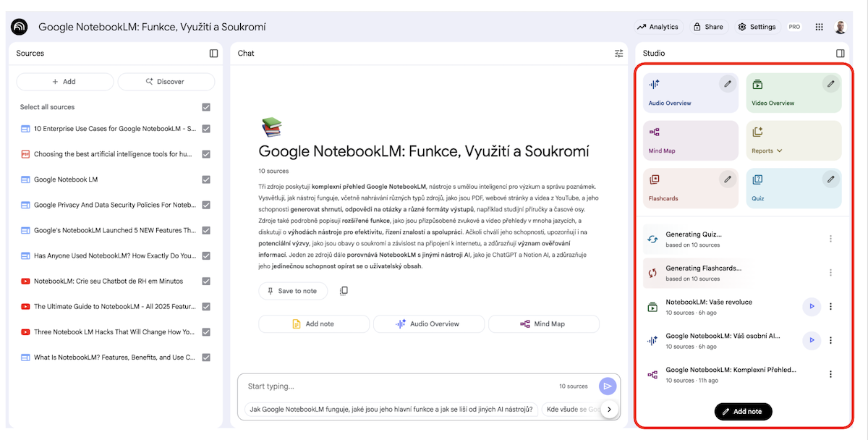Open the Analytics page

(658, 27)
